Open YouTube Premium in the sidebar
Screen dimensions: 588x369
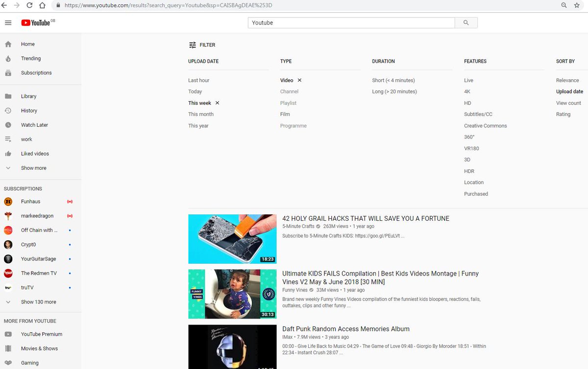tap(41, 334)
